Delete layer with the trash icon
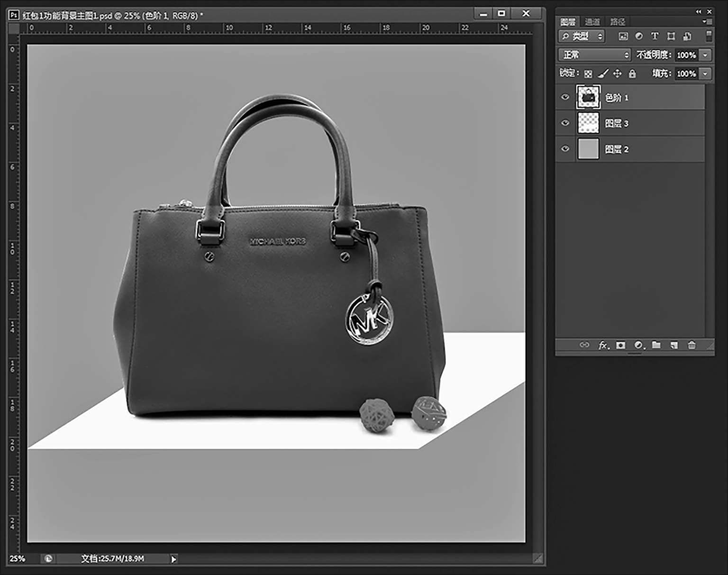The width and height of the screenshot is (728, 575). click(x=692, y=345)
